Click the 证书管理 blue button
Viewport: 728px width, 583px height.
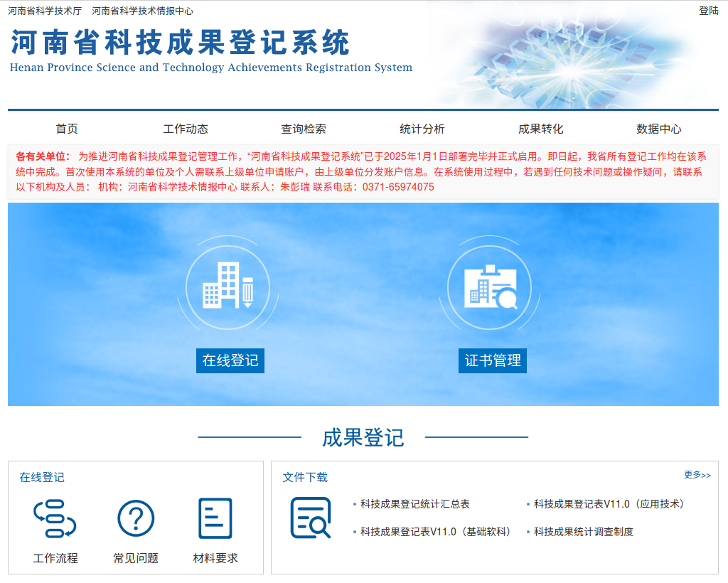coord(492,360)
